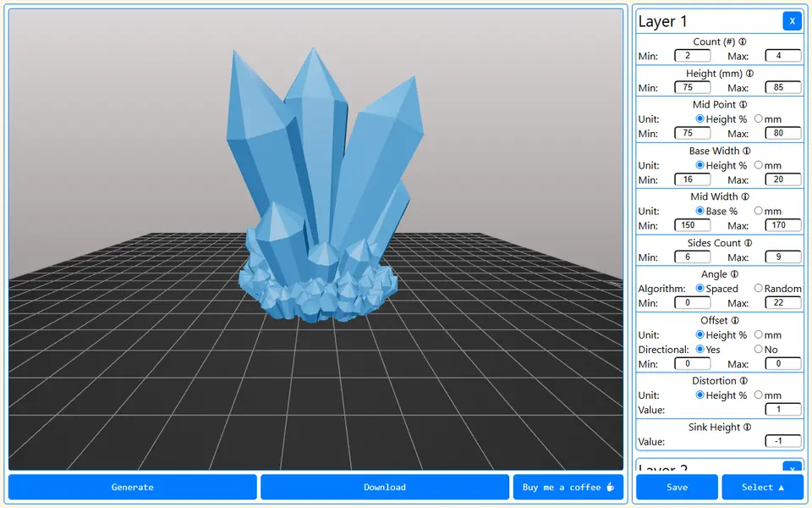
Task: Click the Sides Count Min field
Action: [x=693, y=257]
